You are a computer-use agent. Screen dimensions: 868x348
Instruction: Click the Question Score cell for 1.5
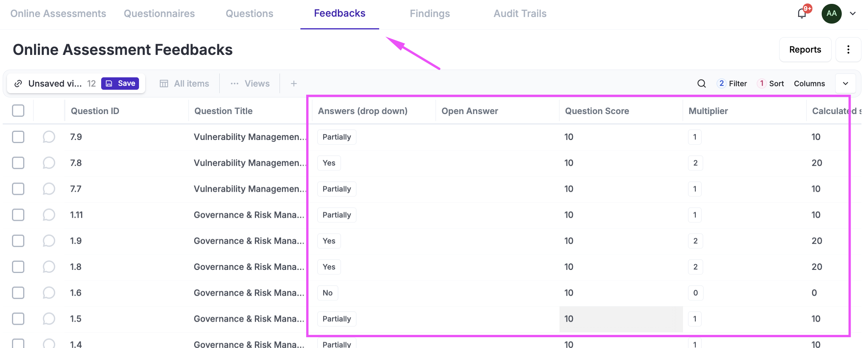[620, 319]
